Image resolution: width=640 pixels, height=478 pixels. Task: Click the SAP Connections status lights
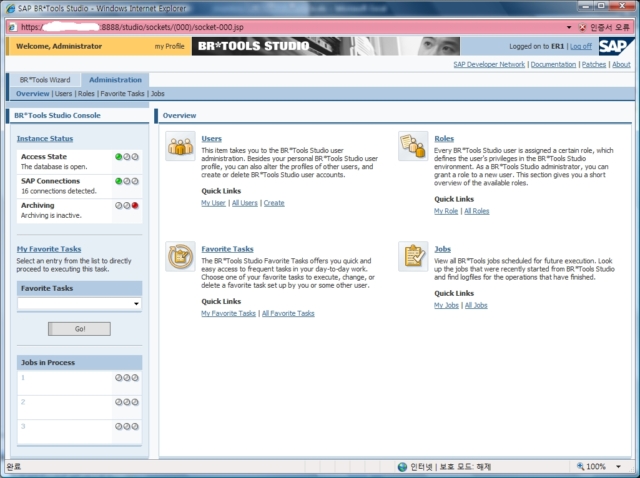127,181
